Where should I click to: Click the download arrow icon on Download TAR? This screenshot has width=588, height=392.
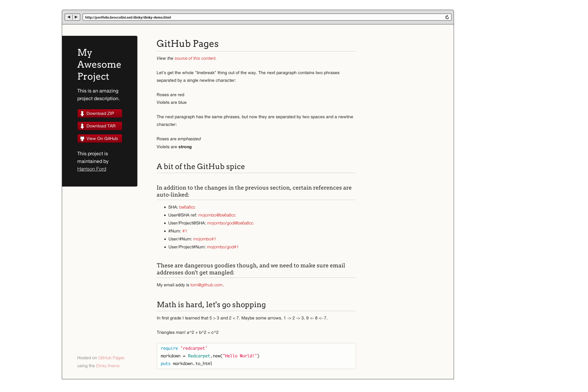[x=82, y=126]
